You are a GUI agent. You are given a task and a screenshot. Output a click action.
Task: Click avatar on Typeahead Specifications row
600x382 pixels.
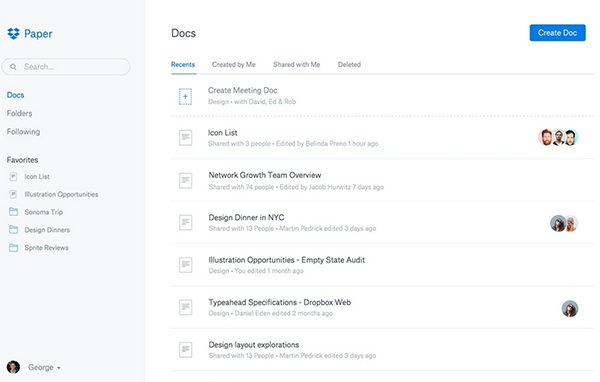[x=570, y=309]
